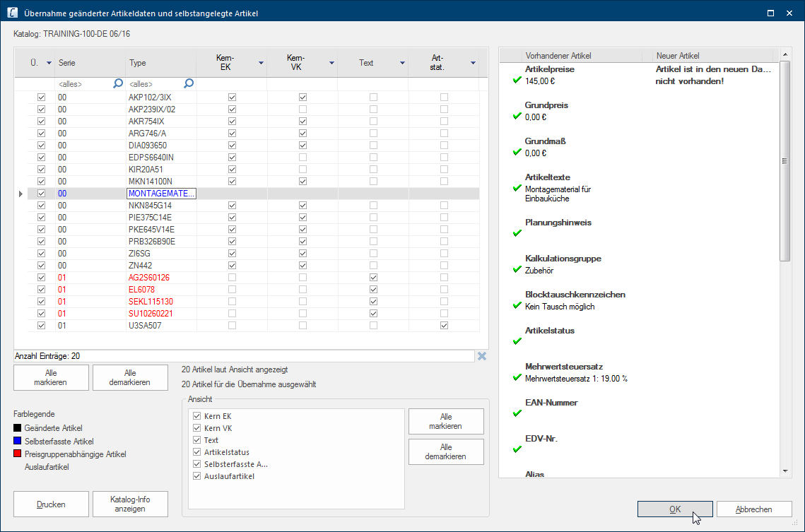Click the Type filter magnifier icon
The width and height of the screenshot is (805, 532).
pyautogui.click(x=189, y=84)
